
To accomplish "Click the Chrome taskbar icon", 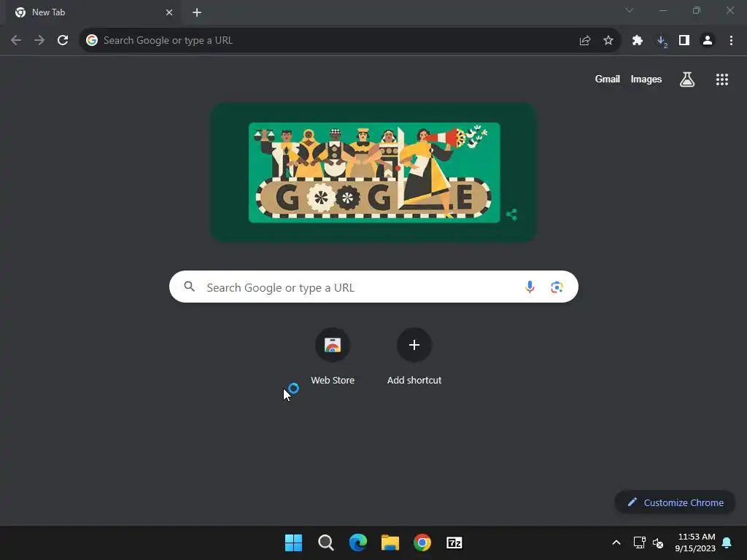I will [x=422, y=542].
